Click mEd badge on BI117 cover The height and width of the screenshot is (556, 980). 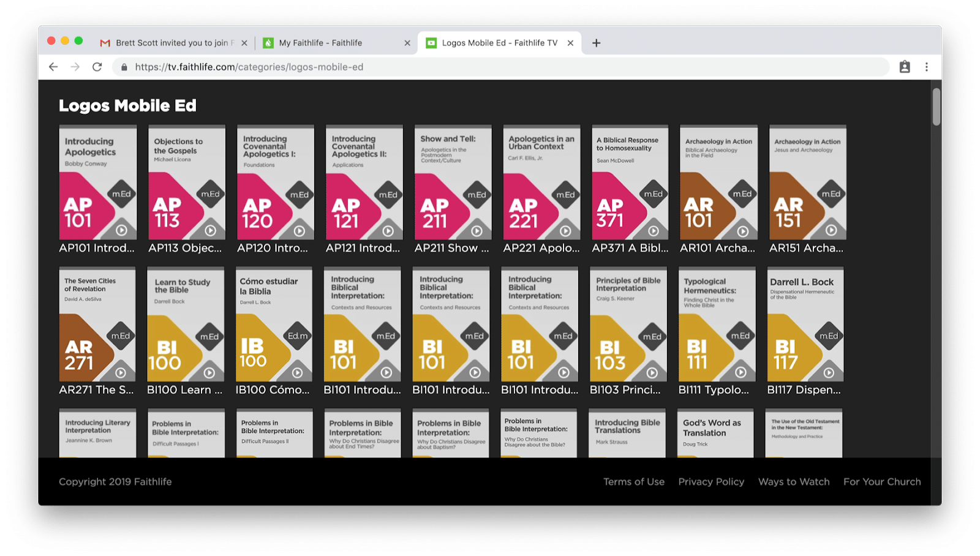(829, 336)
